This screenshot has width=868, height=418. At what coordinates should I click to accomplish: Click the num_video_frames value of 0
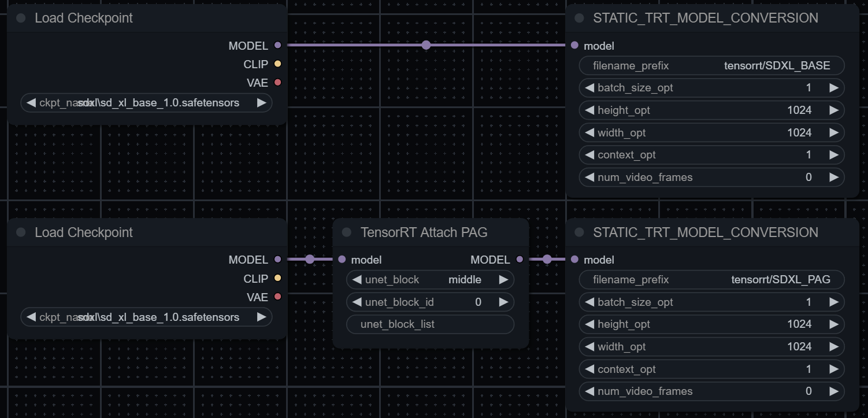[808, 177]
